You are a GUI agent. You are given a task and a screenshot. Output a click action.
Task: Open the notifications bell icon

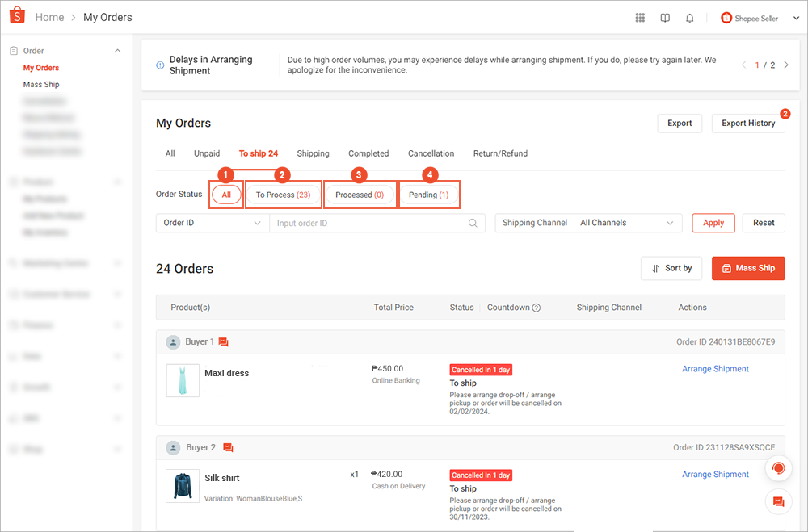tap(689, 17)
